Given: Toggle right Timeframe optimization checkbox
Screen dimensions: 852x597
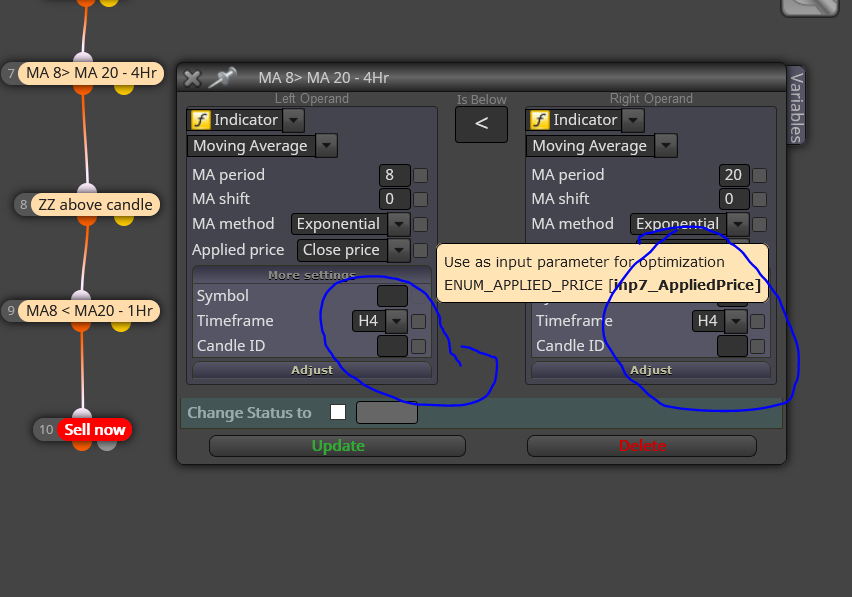Looking at the screenshot, I should tap(757, 322).
